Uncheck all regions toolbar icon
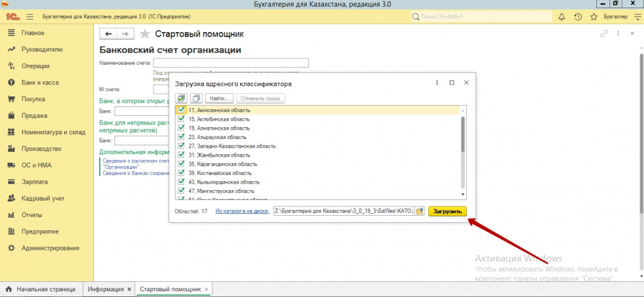The height and width of the screenshot is (297, 644). 197,99
